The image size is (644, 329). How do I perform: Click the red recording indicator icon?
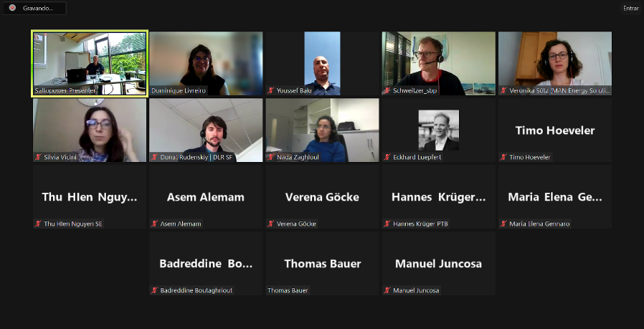coord(12,8)
